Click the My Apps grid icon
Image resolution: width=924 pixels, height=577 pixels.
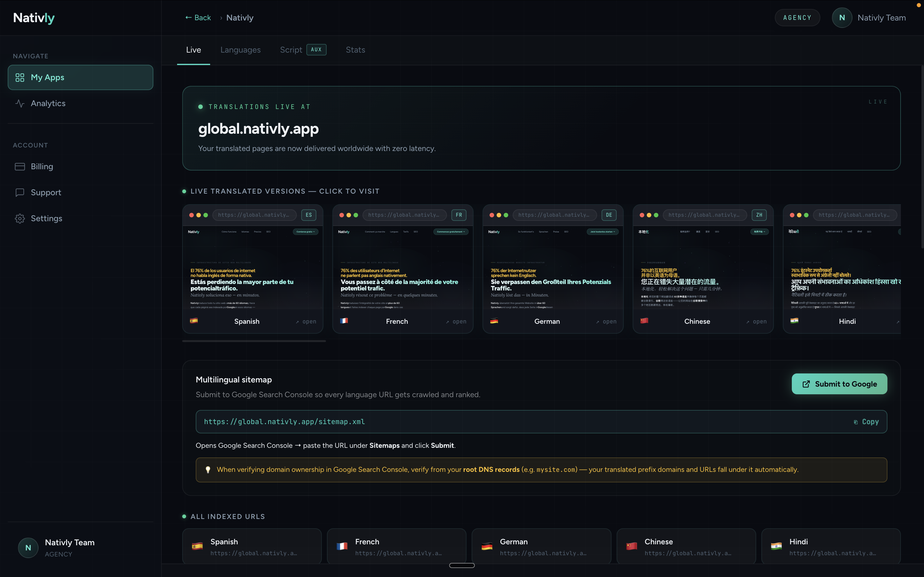point(20,78)
